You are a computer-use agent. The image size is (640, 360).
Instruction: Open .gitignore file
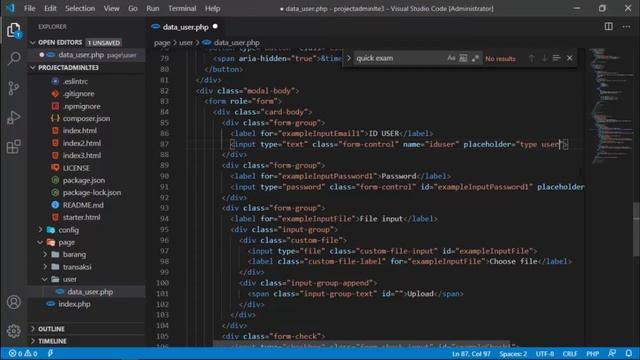pos(78,93)
